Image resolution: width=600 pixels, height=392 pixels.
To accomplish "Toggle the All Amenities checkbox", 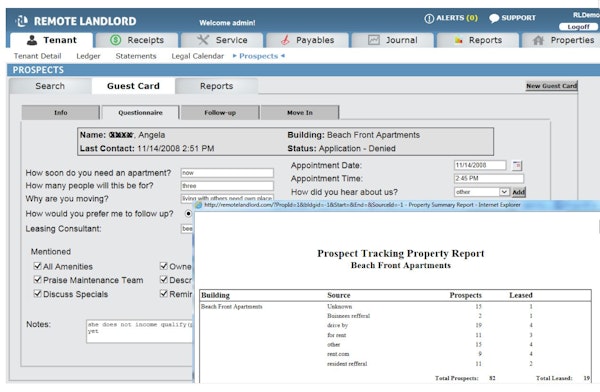I will tap(38, 266).
